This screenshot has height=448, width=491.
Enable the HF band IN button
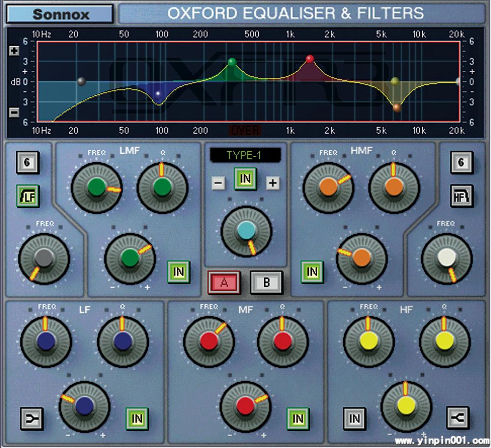click(x=355, y=419)
